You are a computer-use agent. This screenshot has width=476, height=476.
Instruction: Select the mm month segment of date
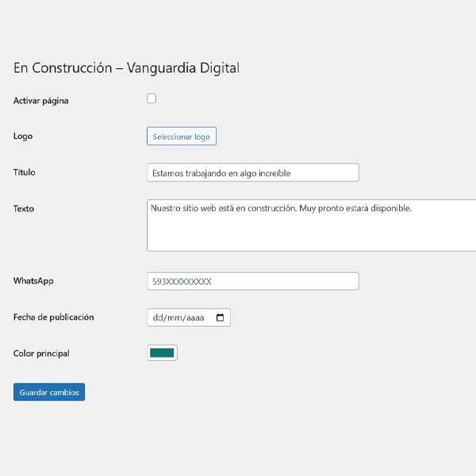174,317
